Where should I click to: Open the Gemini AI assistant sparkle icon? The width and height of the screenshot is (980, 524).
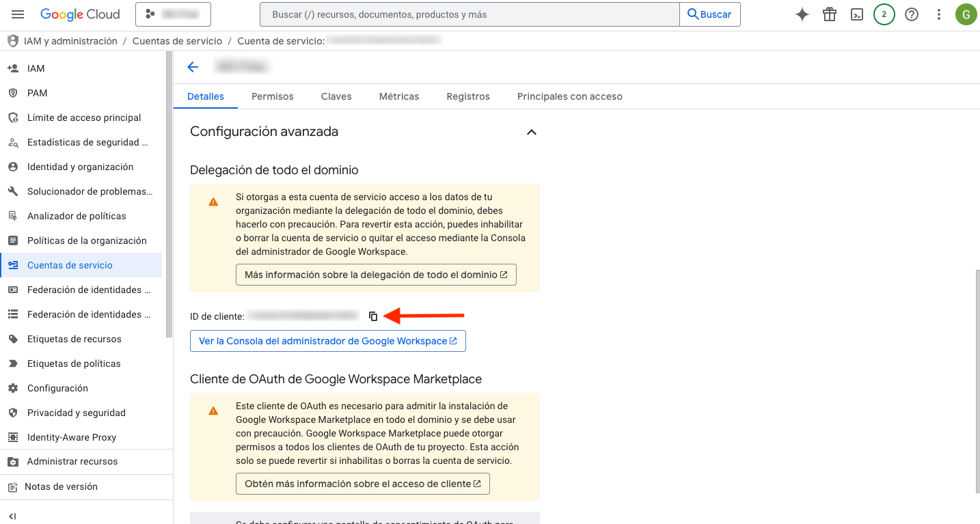coord(802,14)
